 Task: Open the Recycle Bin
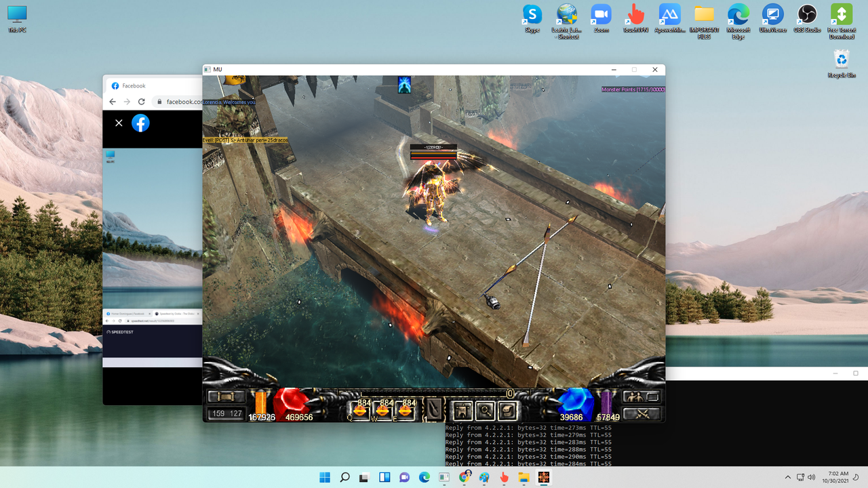pos(842,64)
